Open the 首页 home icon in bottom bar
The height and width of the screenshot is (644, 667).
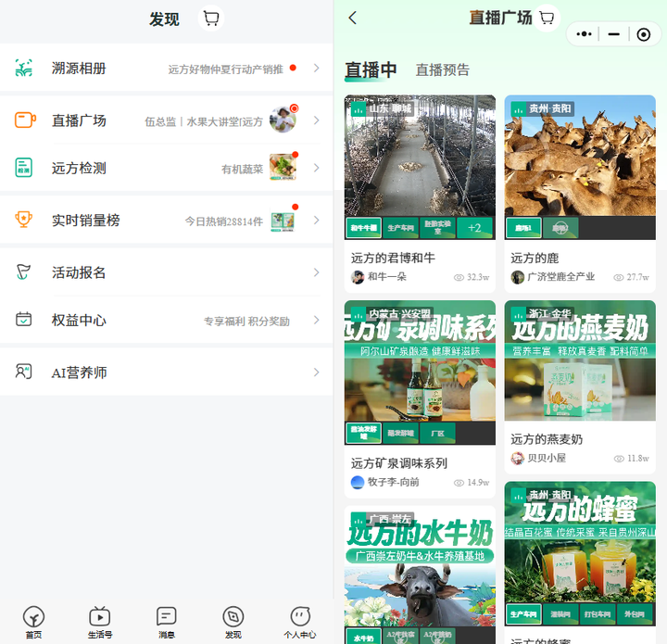[x=33, y=619]
